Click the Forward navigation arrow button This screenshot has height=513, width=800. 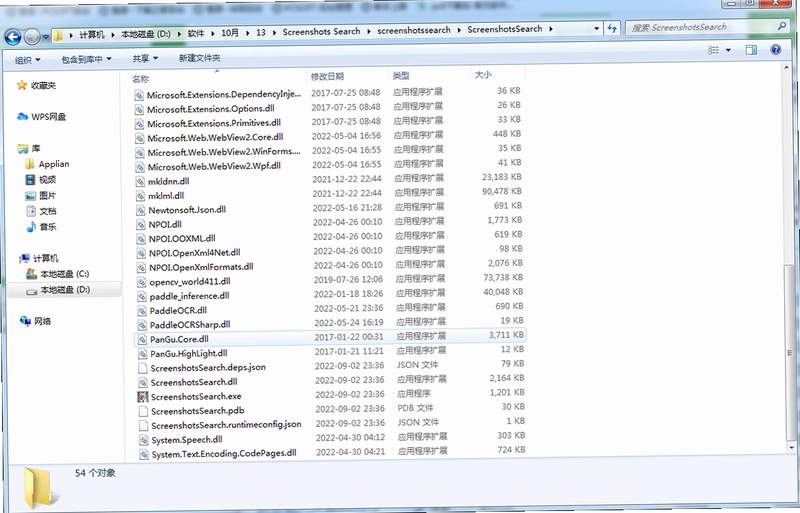pyautogui.click(x=32, y=36)
